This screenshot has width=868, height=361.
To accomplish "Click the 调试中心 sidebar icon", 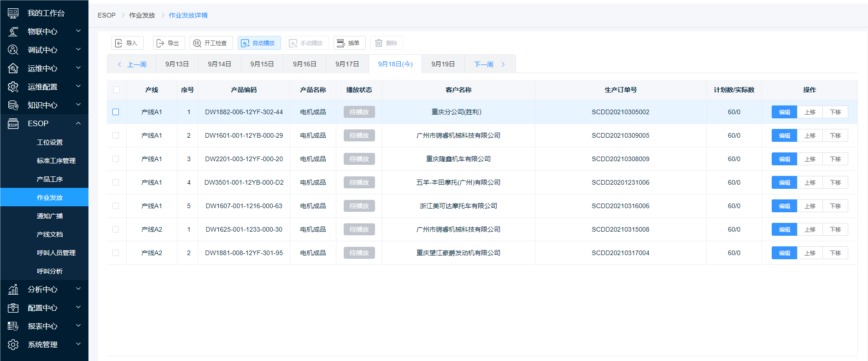I will point(13,50).
